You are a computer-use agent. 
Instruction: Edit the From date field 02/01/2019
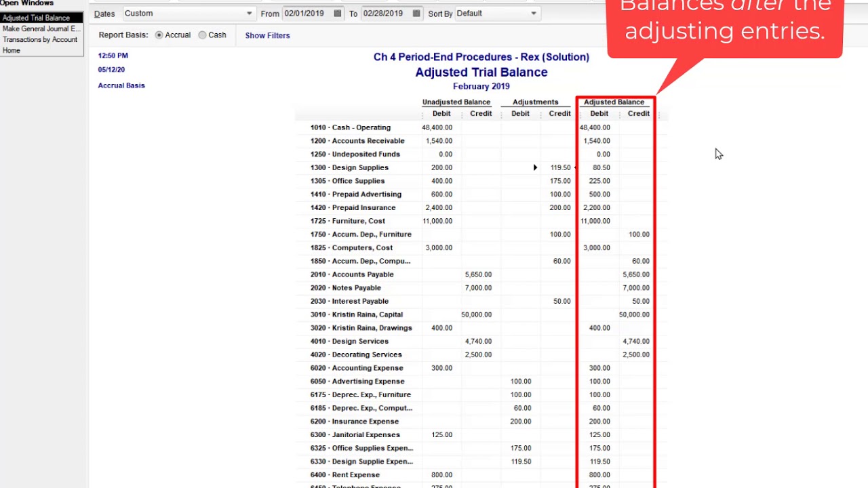coord(307,14)
